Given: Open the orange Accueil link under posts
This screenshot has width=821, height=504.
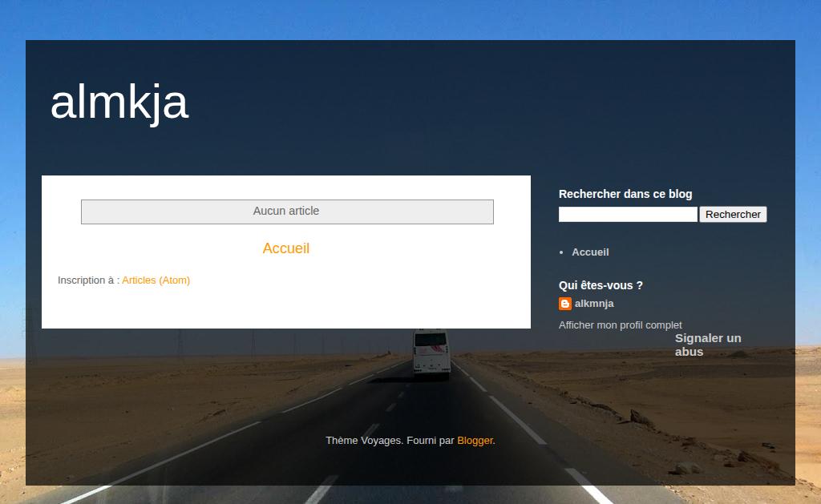Looking at the screenshot, I should [x=286, y=248].
